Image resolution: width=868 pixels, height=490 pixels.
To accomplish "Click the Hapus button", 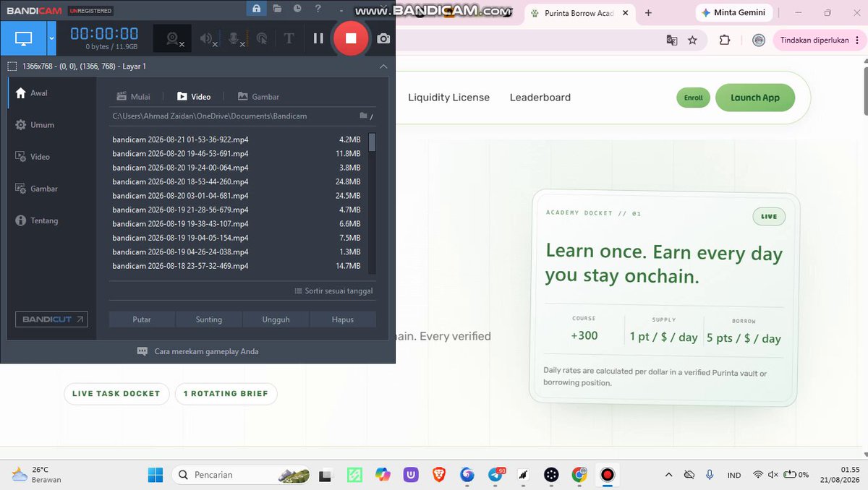I will point(343,319).
